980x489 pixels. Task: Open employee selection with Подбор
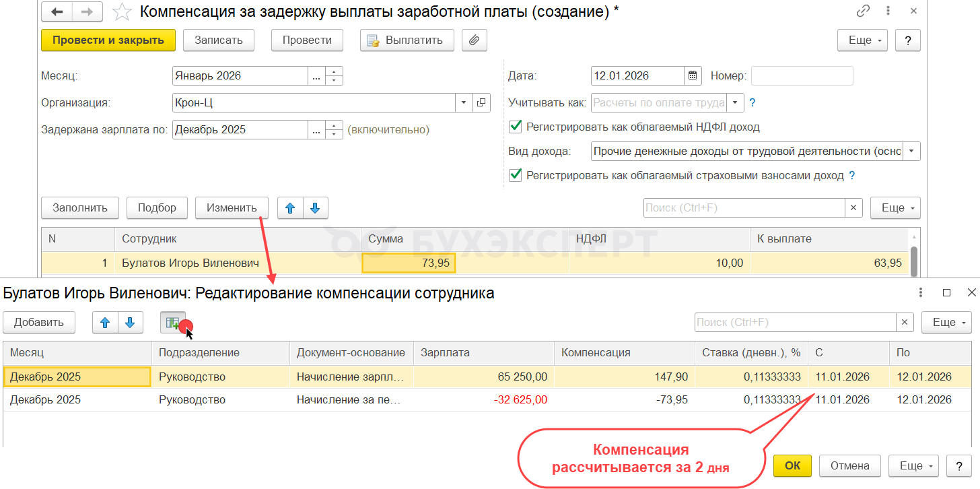click(x=157, y=208)
